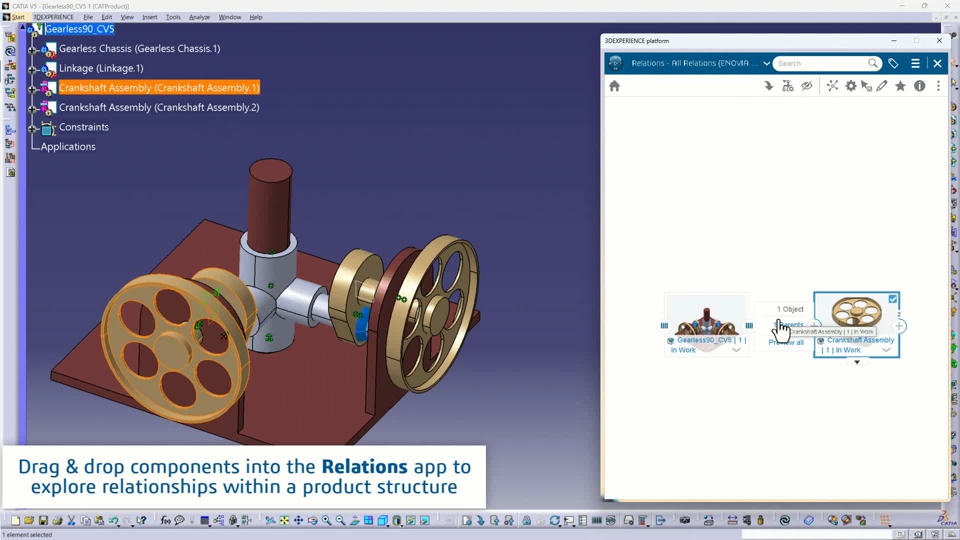This screenshot has height=540, width=960.
Task: Select Gearless Chassis (Gearless Chassis.1) in tree
Action: tap(139, 48)
